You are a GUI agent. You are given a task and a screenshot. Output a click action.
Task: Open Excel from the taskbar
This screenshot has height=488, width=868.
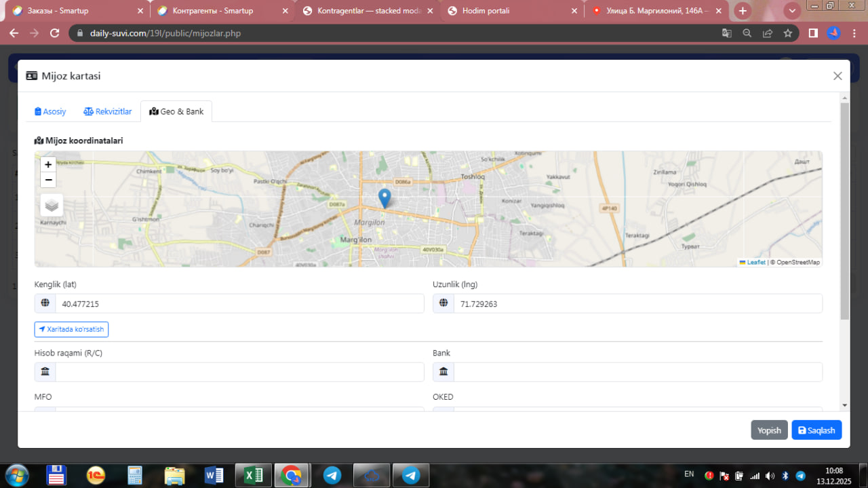click(254, 476)
